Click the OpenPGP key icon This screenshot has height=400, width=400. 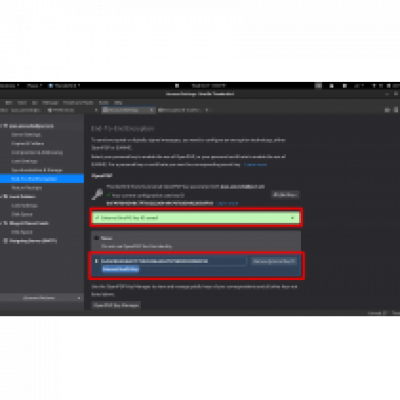tap(97, 194)
